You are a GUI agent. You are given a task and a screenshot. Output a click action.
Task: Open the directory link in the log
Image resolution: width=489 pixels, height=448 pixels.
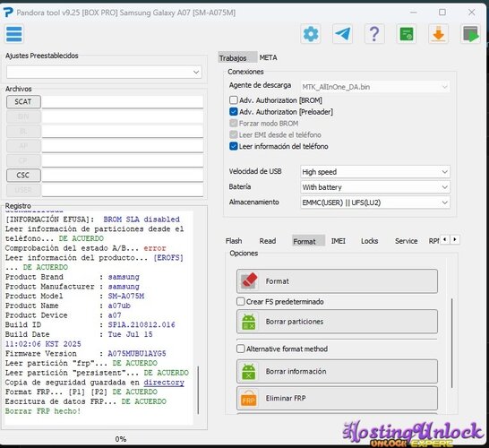(164, 383)
